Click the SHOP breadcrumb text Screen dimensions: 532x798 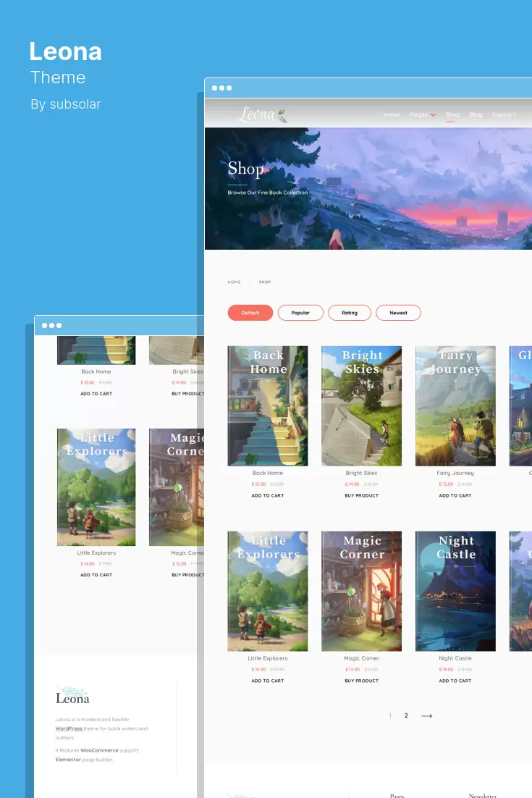tap(265, 282)
